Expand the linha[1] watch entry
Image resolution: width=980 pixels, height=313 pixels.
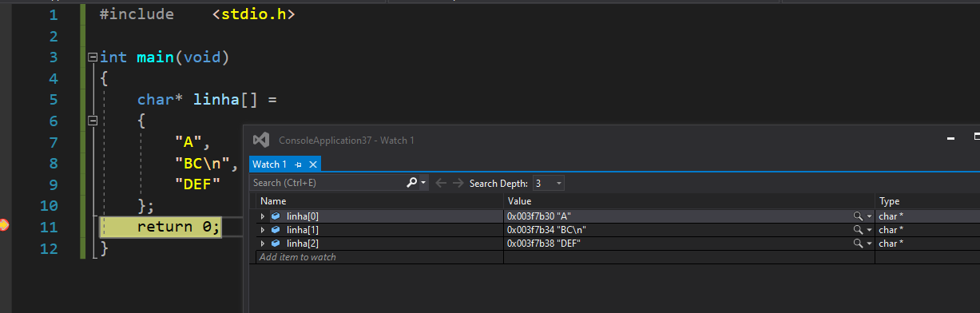(263, 230)
